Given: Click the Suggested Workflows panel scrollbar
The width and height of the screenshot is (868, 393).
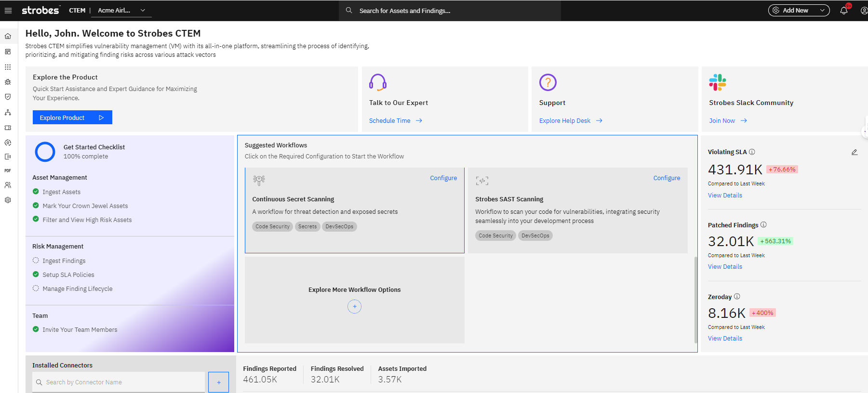Looking at the screenshot, I should 695,300.
